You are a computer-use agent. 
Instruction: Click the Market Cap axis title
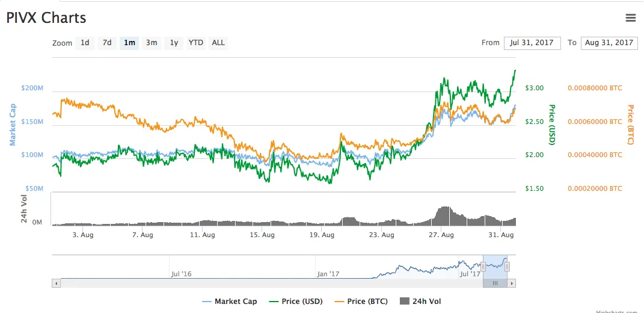[12, 124]
